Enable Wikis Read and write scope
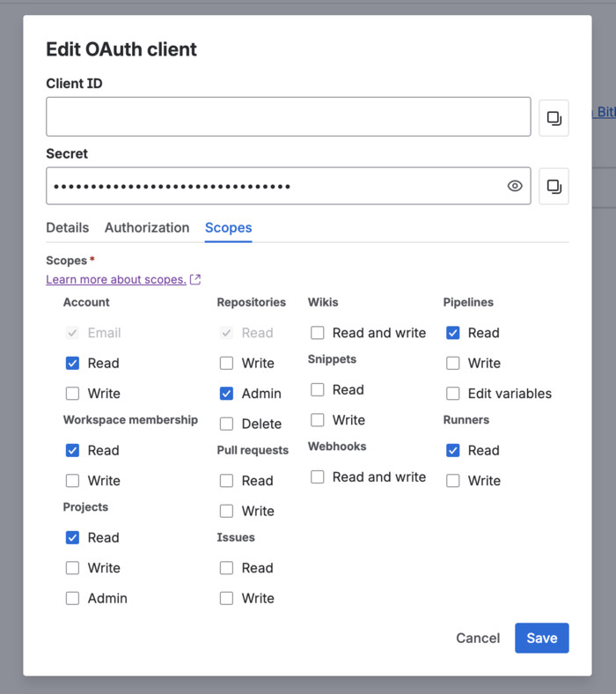The width and height of the screenshot is (616, 694). point(318,333)
